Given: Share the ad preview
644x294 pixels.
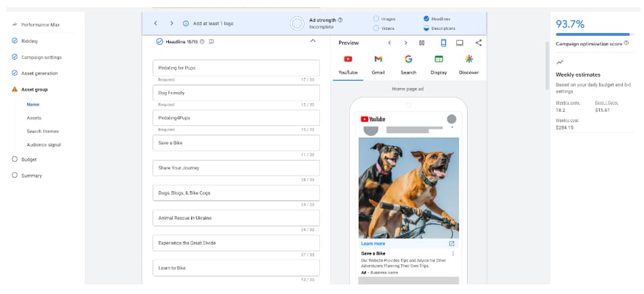Looking at the screenshot, I should click(x=479, y=43).
